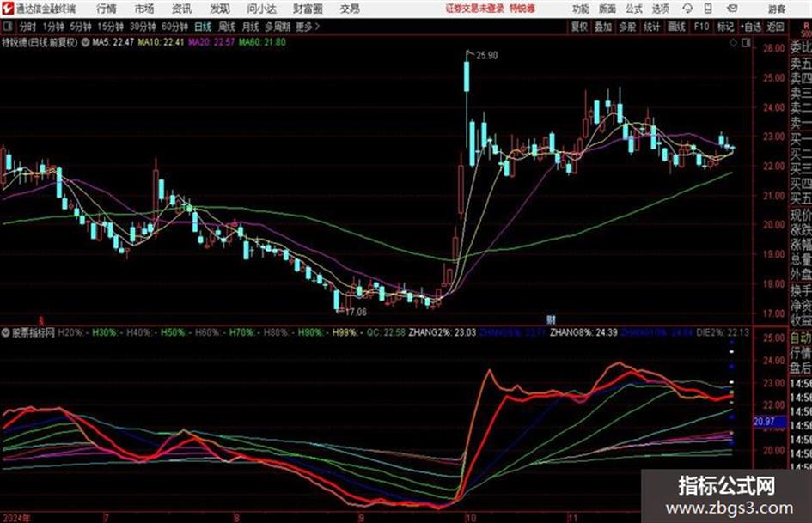Expand the 更多 periods menu
This screenshot has width=812, height=523.
[x=308, y=27]
